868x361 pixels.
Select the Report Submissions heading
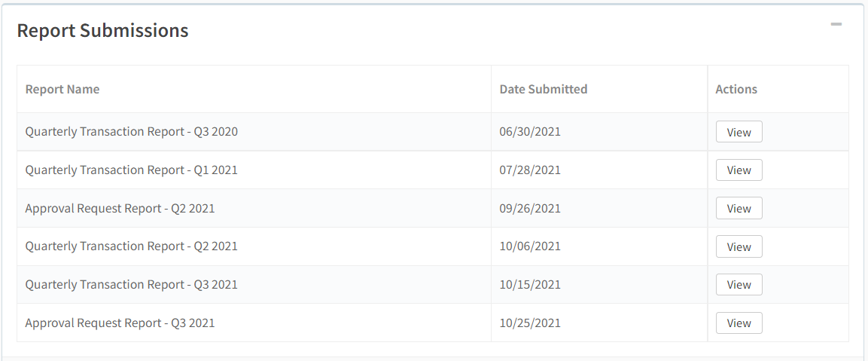coord(102,30)
